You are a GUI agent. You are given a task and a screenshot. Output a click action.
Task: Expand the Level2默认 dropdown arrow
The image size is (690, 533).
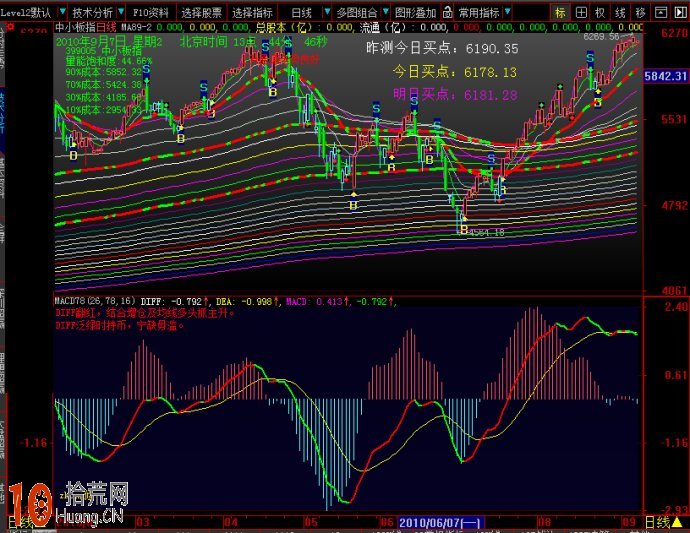tap(62, 12)
